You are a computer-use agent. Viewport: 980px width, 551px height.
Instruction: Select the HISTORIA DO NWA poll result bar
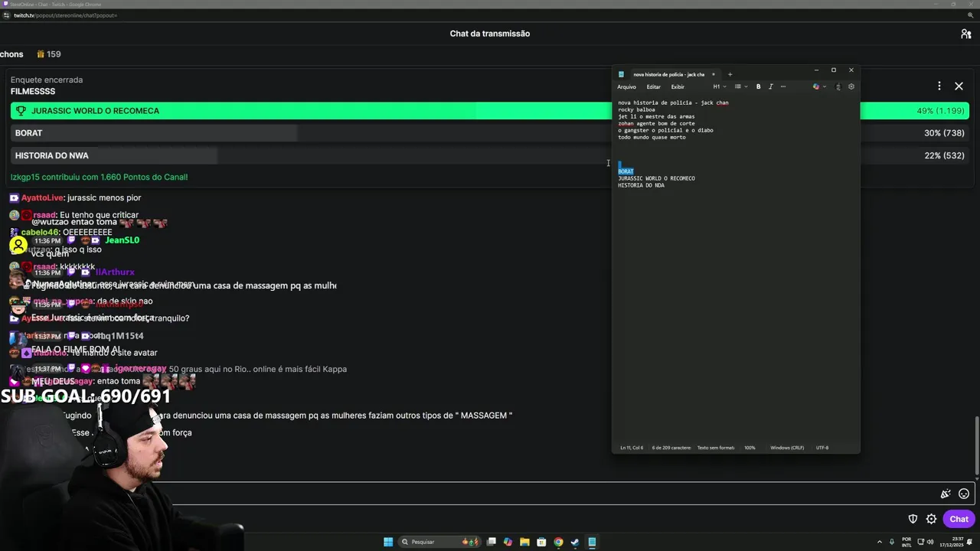(490, 155)
